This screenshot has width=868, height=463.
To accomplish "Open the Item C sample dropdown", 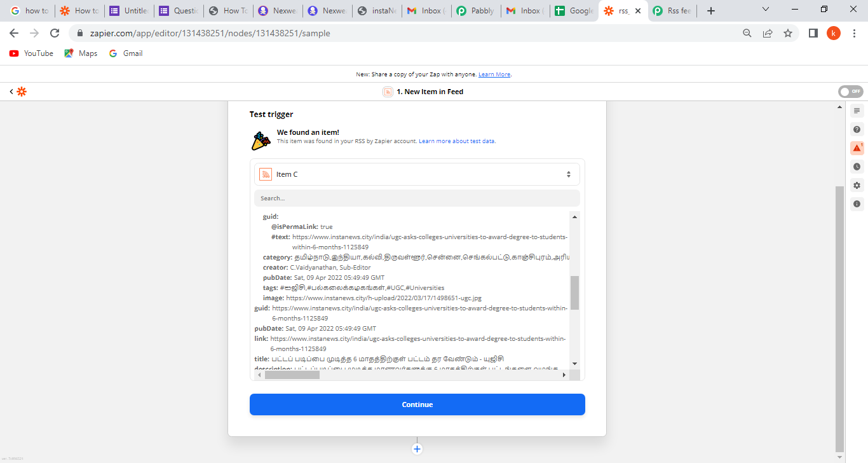I will [x=417, y=174].
